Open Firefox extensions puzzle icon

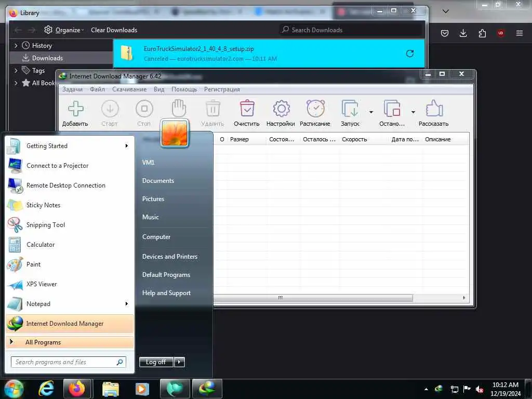click(482, 33)
